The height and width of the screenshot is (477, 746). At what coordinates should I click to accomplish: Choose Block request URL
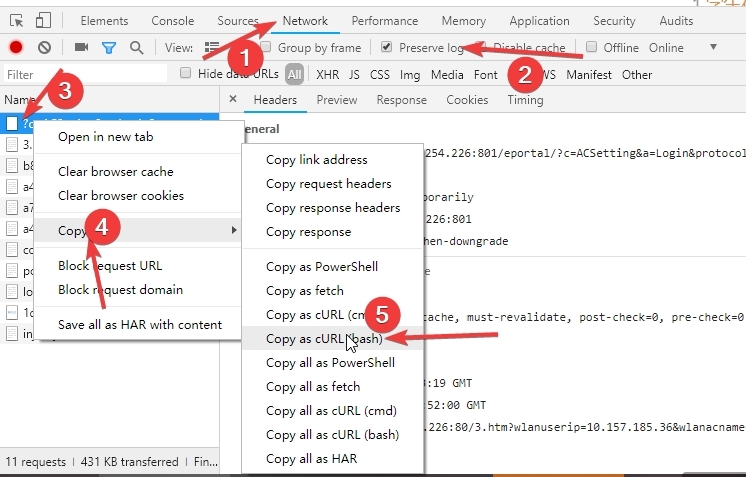point(138,265)
